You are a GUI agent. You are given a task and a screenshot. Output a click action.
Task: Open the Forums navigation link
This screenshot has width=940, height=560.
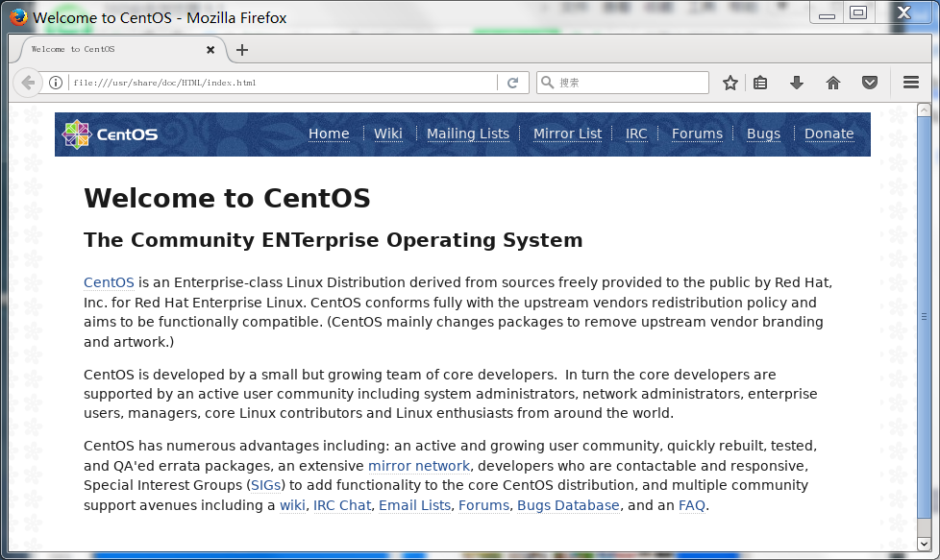click(x=697, y=134)
